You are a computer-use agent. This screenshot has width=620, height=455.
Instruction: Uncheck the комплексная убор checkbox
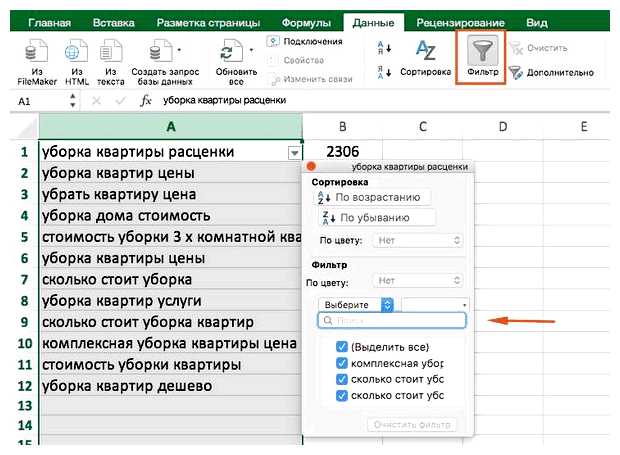point(341,363)
